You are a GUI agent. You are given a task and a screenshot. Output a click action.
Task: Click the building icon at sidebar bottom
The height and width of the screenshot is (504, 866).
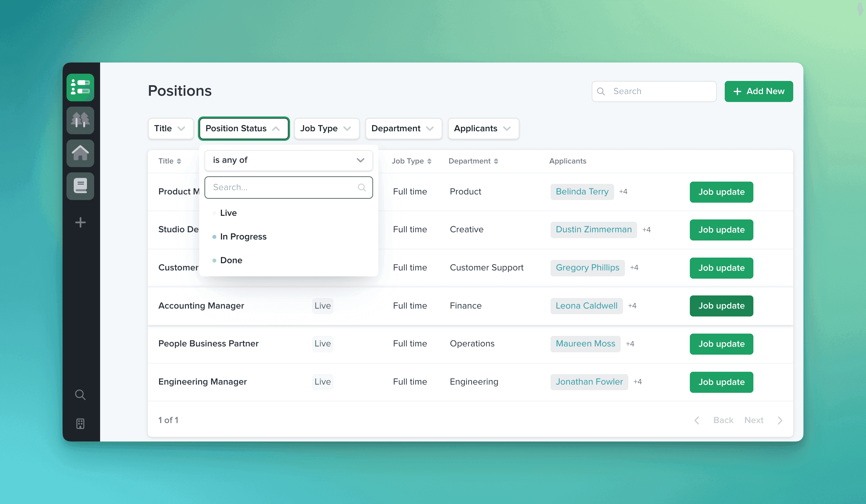(x=80, y=424)
